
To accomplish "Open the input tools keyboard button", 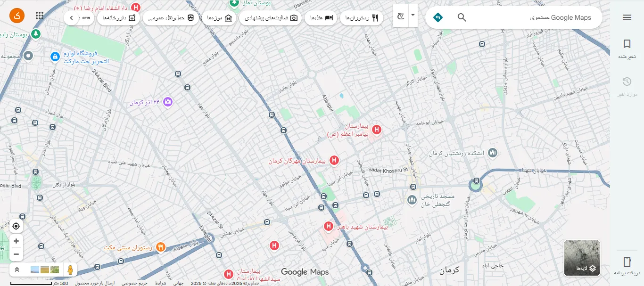I will click(401, 16).
